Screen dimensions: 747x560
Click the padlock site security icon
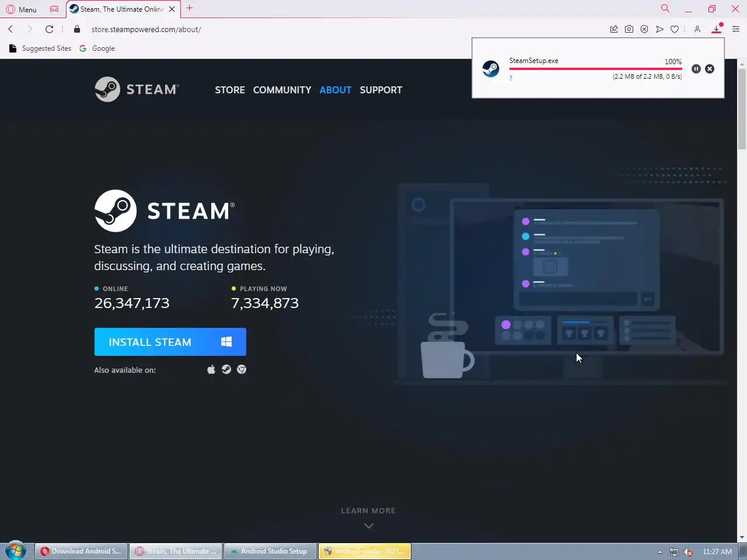[x=76, y=29]
